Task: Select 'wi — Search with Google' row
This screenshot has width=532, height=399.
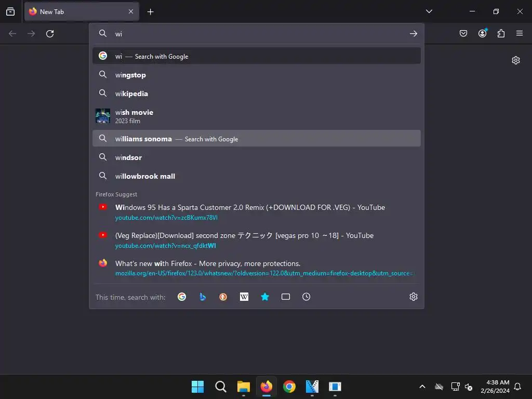Action: (x=257, y=56)
